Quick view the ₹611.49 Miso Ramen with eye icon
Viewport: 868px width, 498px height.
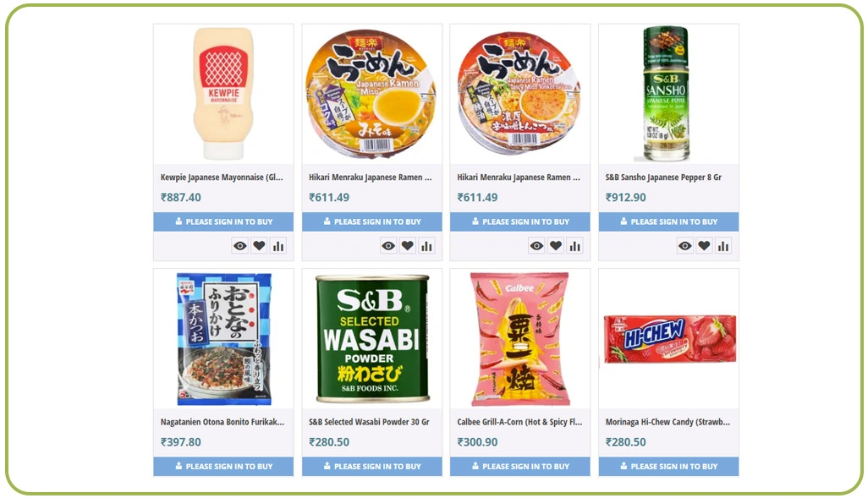[x=388, y=246]
